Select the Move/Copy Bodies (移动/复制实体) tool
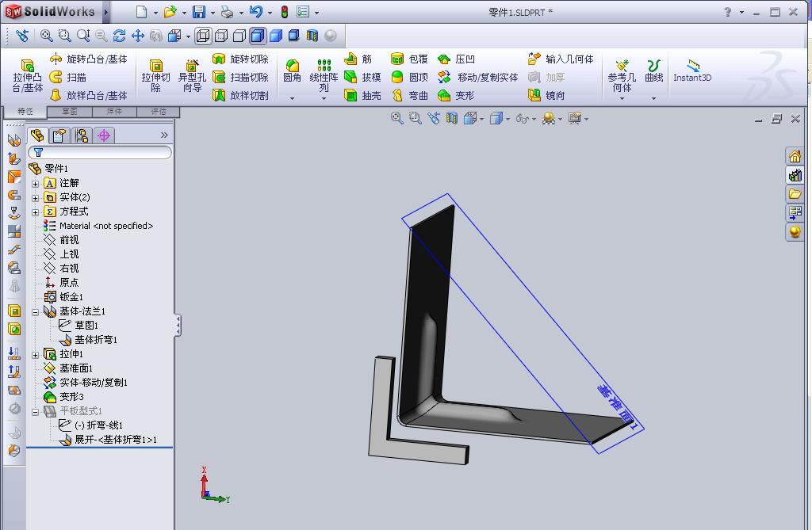 click(477, 77)
